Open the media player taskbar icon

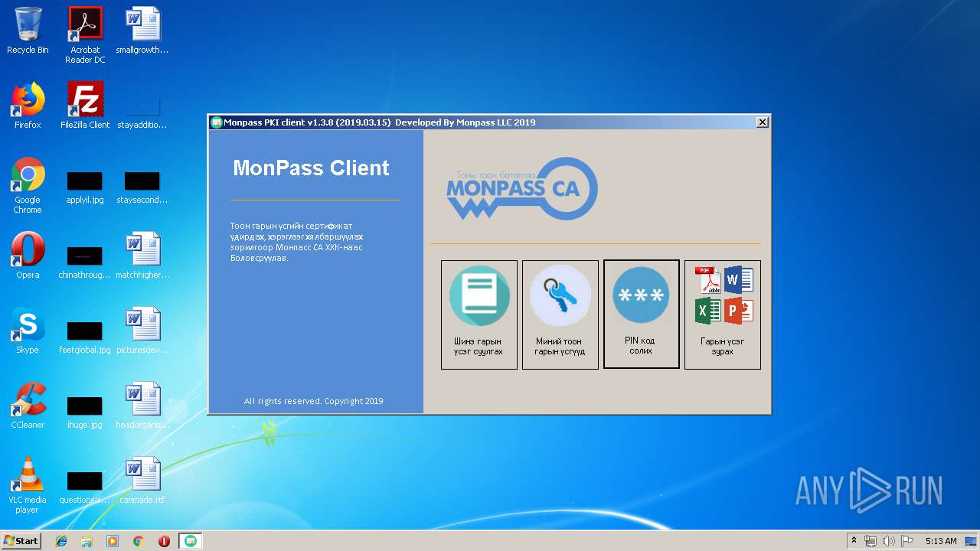coord(113,541)
